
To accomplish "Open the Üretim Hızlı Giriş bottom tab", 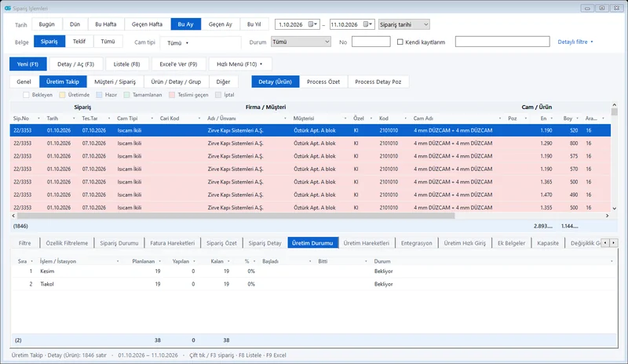I will click(x=465, y=243).
